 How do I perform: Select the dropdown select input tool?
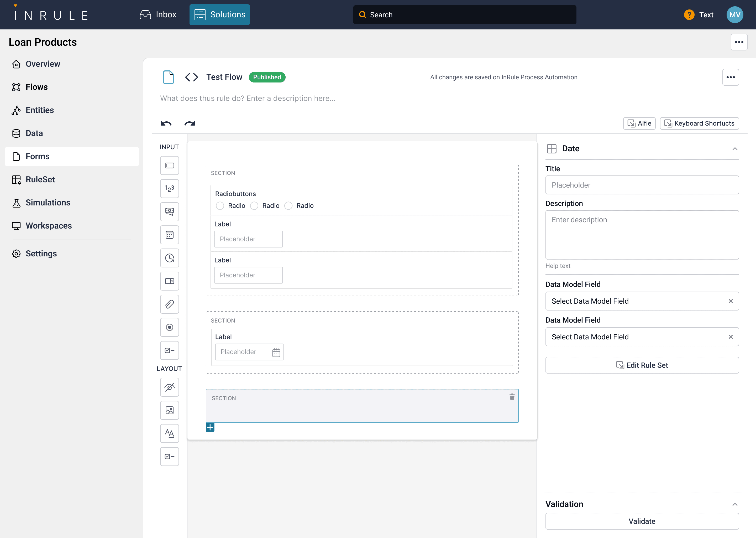(x=170, y=281)
